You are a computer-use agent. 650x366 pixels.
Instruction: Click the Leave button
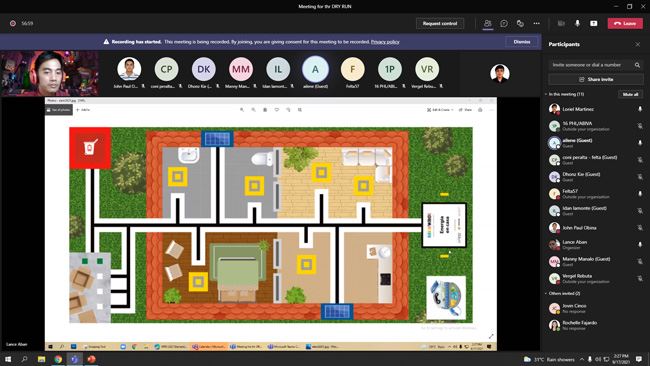(625, 24)
